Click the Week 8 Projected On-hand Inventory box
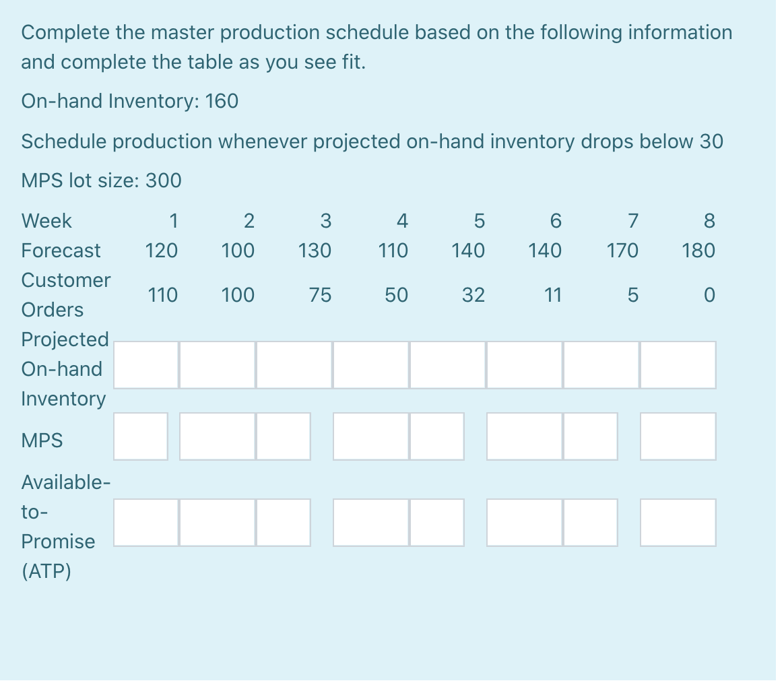784x683 pixels. pyautogui.click(x=677, y=364)
